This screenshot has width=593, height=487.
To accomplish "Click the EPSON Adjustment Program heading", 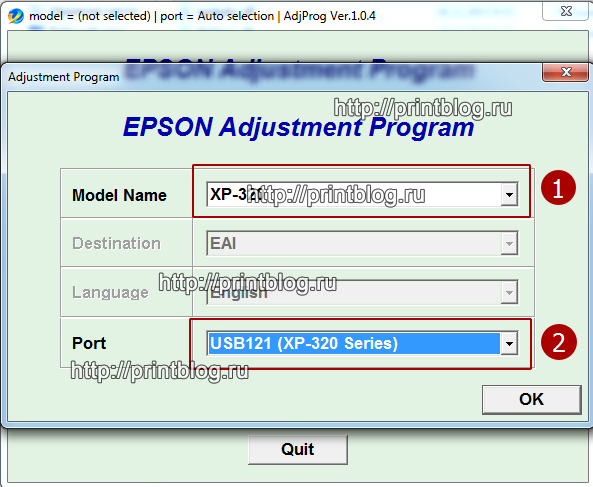I will click(x=298, y=127).
